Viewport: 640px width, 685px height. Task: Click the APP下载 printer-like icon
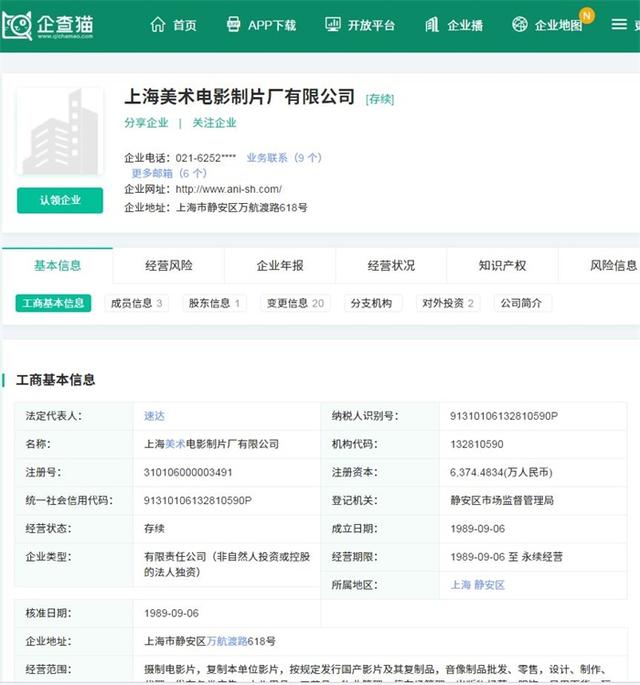tap(234, 24)
